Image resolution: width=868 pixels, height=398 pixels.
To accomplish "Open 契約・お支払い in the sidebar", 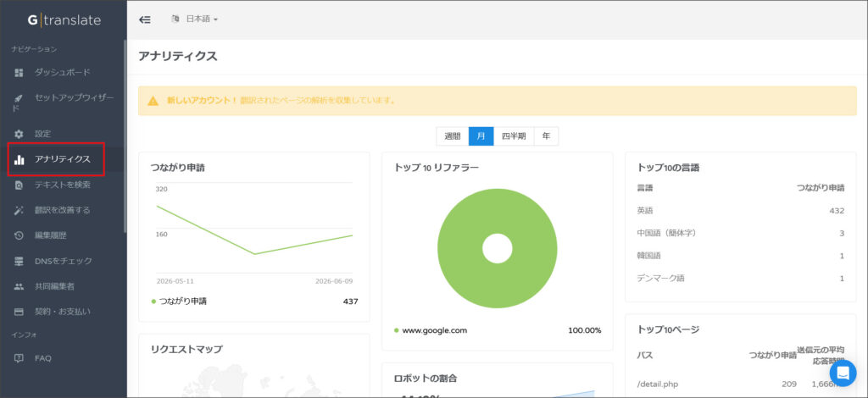I will point(63,312).
